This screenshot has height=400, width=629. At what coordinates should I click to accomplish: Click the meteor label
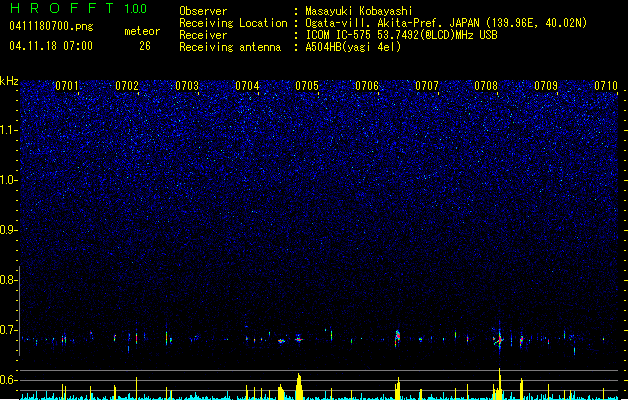[x=142, y=31]
